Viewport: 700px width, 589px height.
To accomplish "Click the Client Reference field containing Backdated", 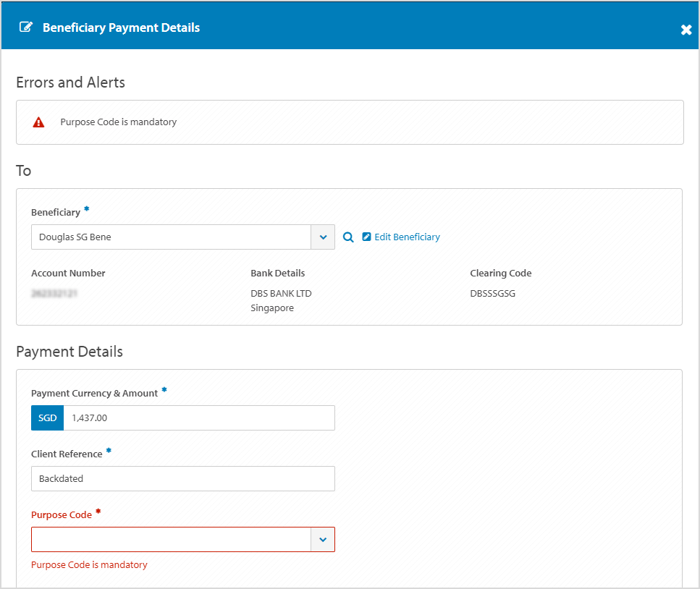I will pos(182,478).
